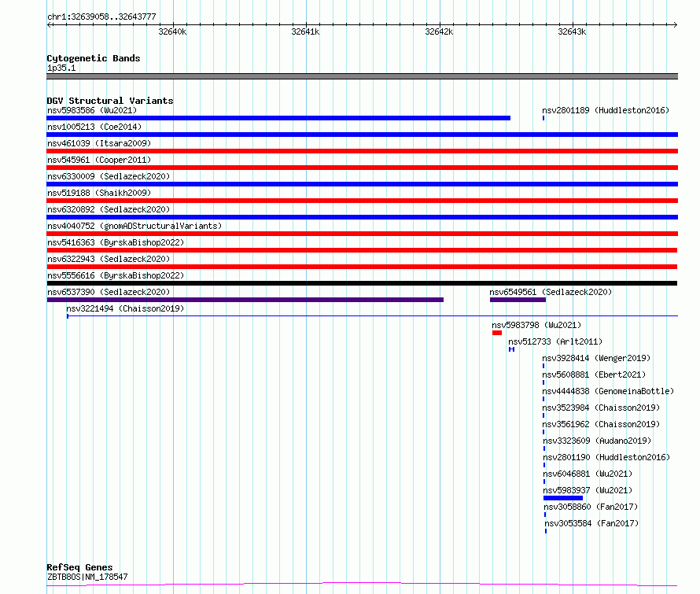
Task: Click the tiny blue marker under nsv512733
Action: [511, 349]
